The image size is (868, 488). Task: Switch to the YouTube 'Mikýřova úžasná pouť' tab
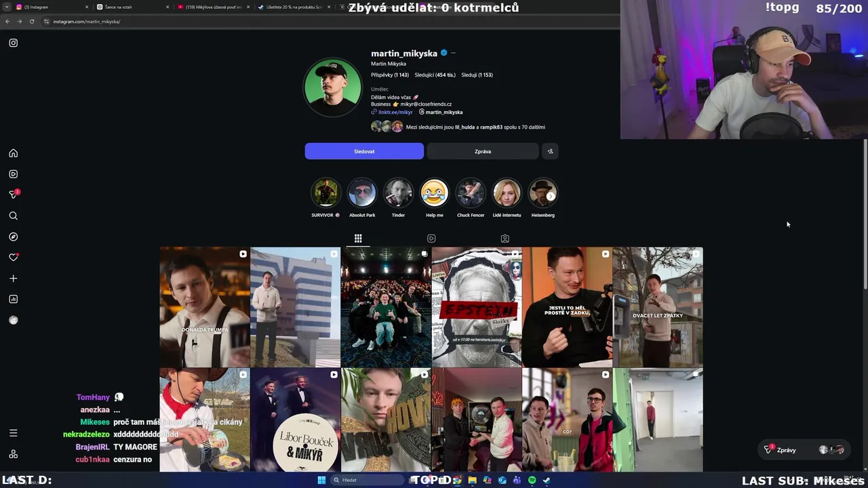(x=212, y=7)
